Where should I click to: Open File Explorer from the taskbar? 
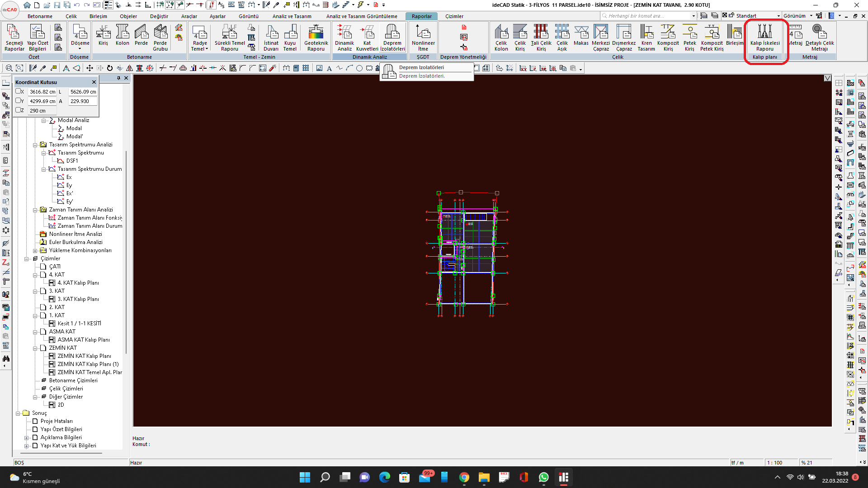pos(484,477)
